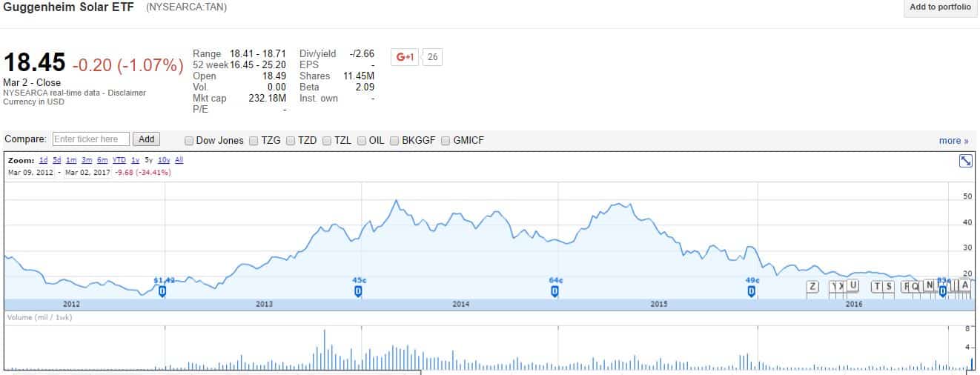Click the Add compare button
This screenshot has width=980, height=375.
[x=147, y=139]
